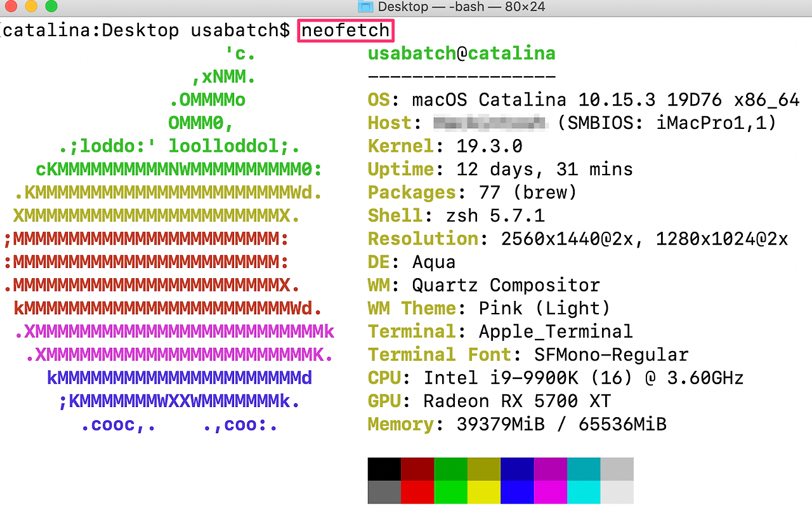Click the black color block
This screenshot has height=520, width=812.
coord(384,469)
